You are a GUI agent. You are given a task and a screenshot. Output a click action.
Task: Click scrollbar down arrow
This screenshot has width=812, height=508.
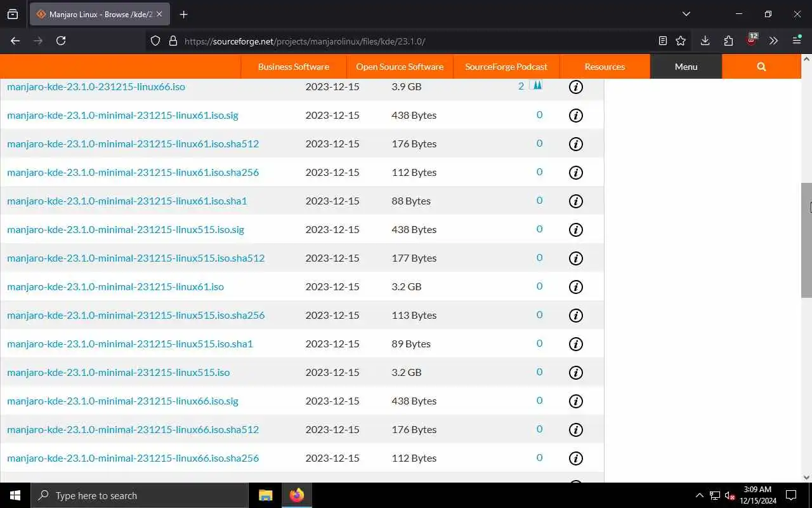tap(806, 478)
